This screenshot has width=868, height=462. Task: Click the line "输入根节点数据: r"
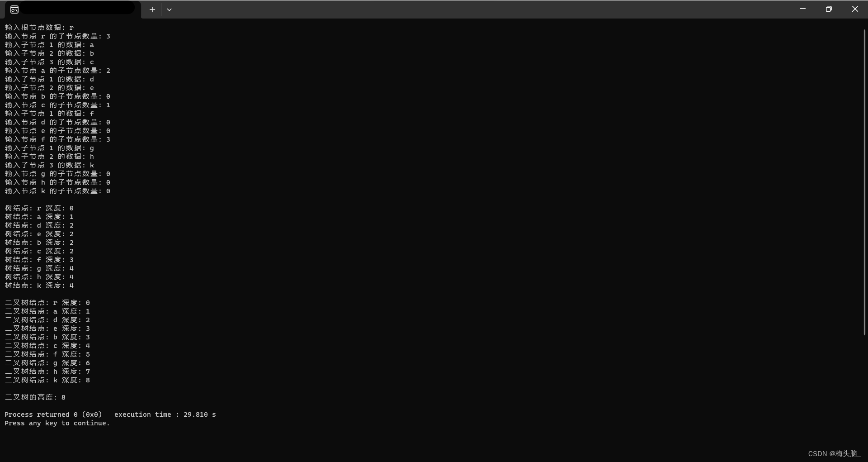pos(39,28)
